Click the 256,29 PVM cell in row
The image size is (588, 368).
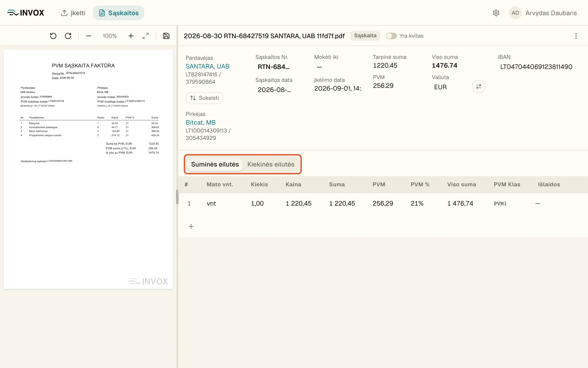(383, 204)
